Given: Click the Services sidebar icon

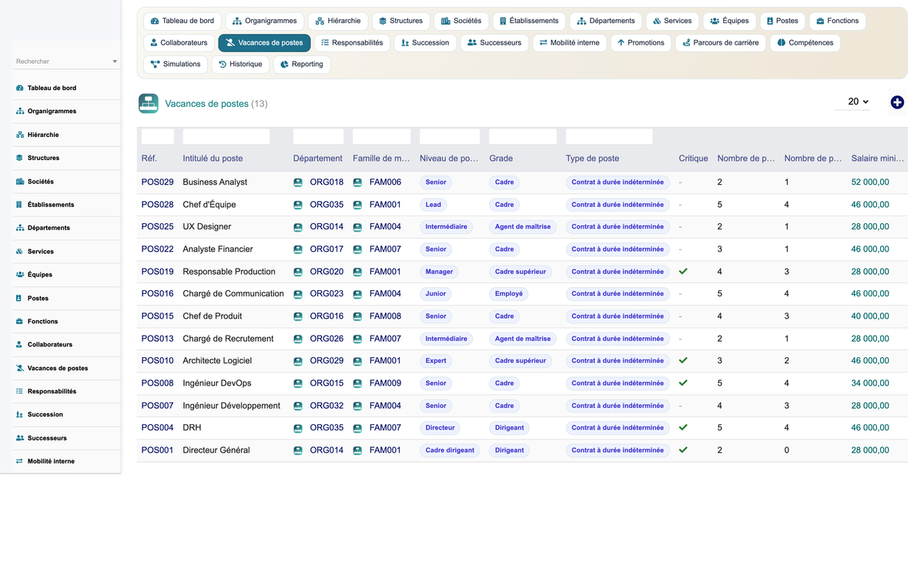Looking at the screenshot, I should [x=20, y=252].
